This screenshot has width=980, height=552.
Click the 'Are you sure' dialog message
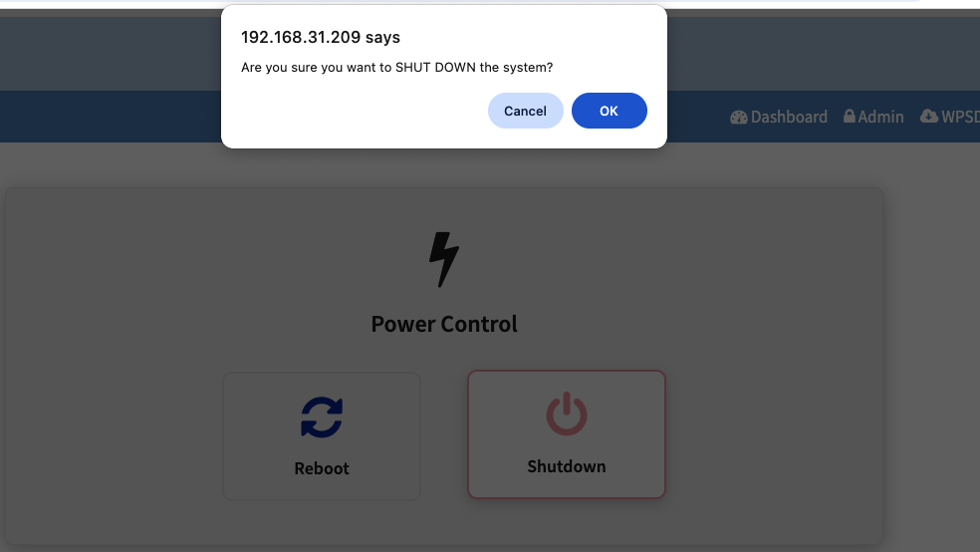coord(396,67)
